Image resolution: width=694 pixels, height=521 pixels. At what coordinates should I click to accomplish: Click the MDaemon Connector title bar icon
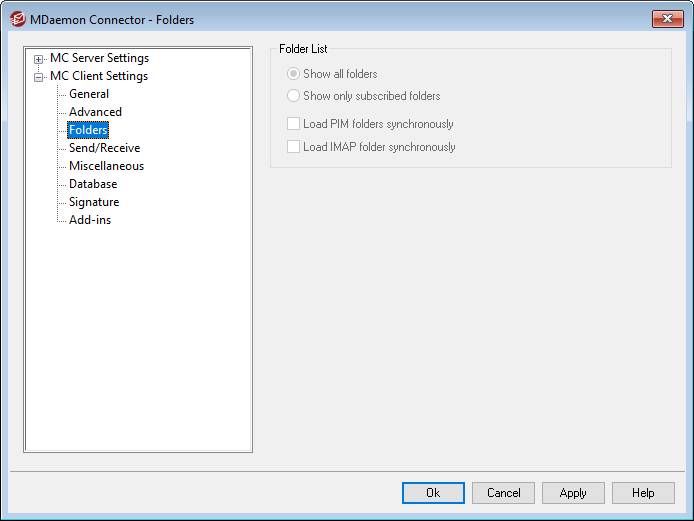click(x=17, y=19)
